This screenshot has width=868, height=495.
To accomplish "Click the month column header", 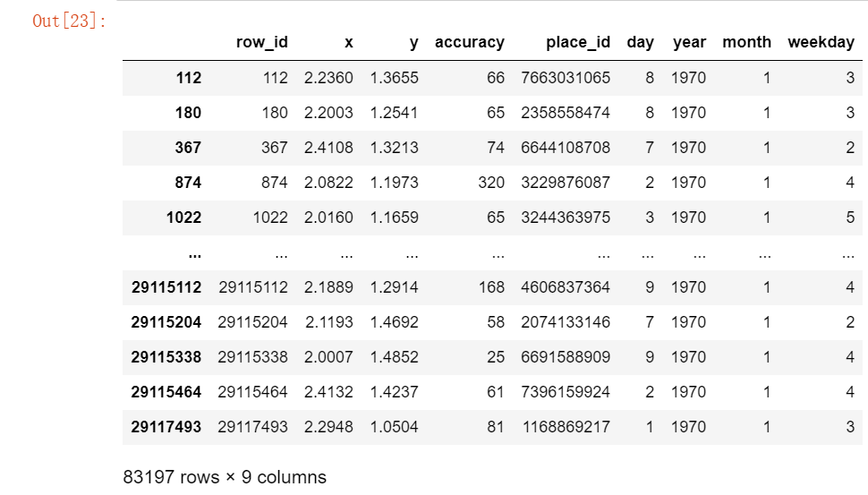I will [747, 42].
